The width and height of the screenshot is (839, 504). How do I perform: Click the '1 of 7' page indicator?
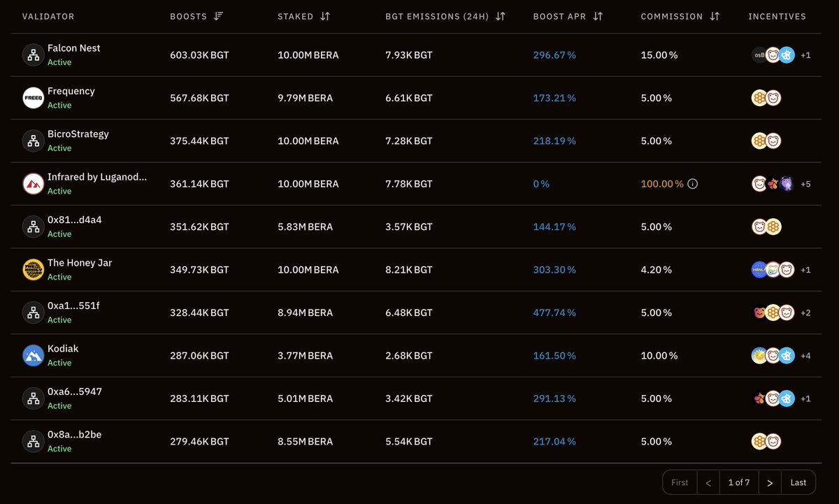pos(739,482)
